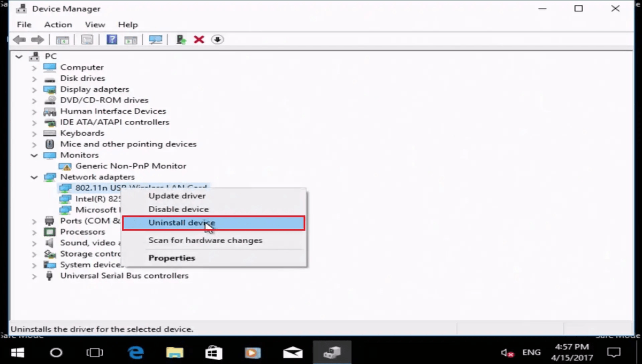Click the muted volume icon in system tray
Image resolution: width=642 pixels, height=364 pixels.
(x=507, y=353)
